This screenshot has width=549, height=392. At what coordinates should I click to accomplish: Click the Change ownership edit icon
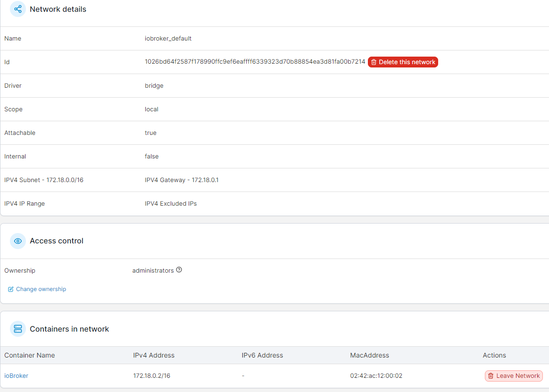point(10,289)
